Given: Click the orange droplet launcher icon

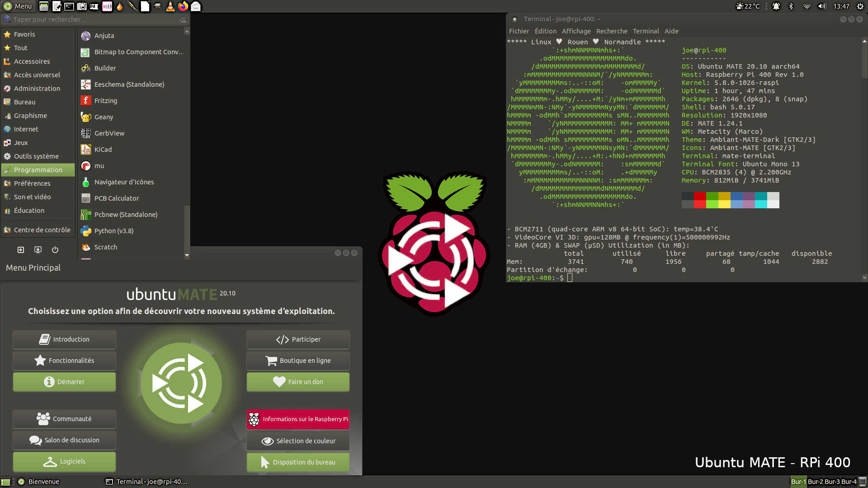Looking at the screenshot, I should (x=120, y=6).
